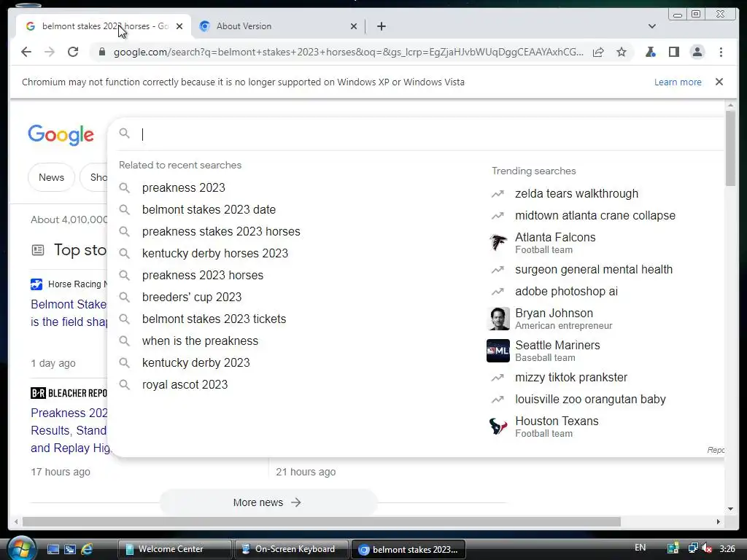747x560 pixels.
Task: Select royal ascot 2023 suggestion
Action: tap(185, 385)
